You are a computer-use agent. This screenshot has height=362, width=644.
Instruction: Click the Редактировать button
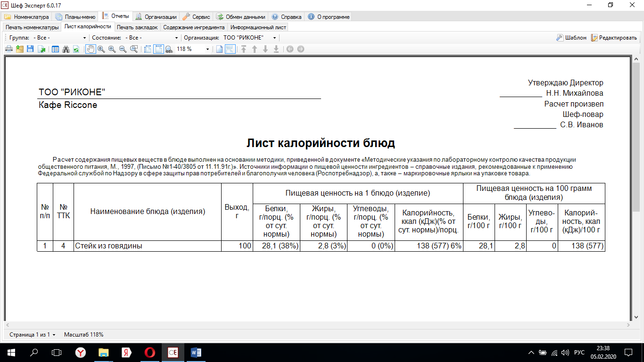[x=614, y=38]
